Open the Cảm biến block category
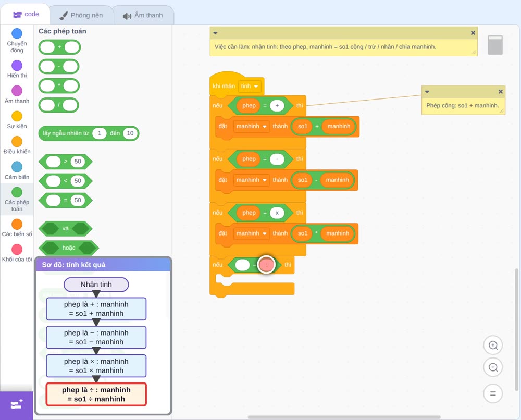This screenshot has width=521, height=420. tap(17, 171)
